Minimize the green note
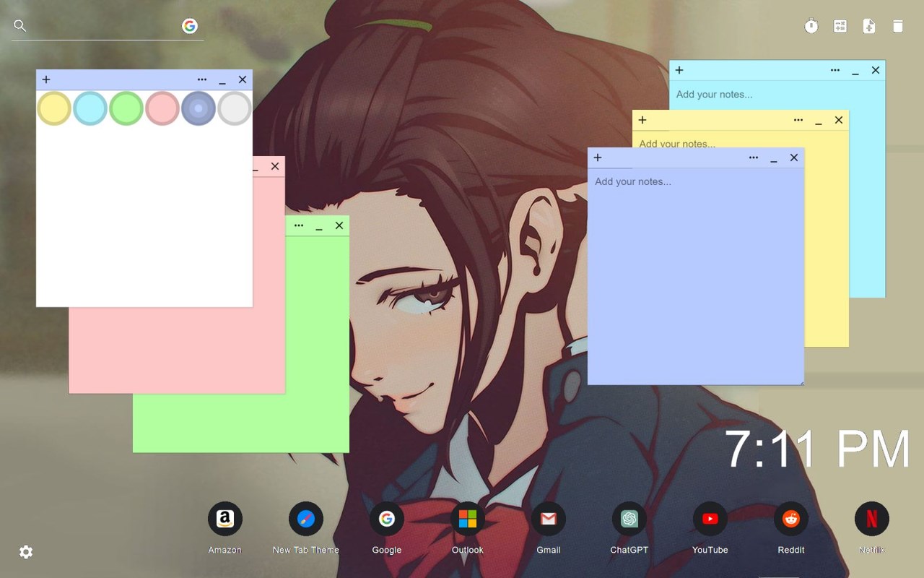Screen dimensions: 924x578 (319, 227)
